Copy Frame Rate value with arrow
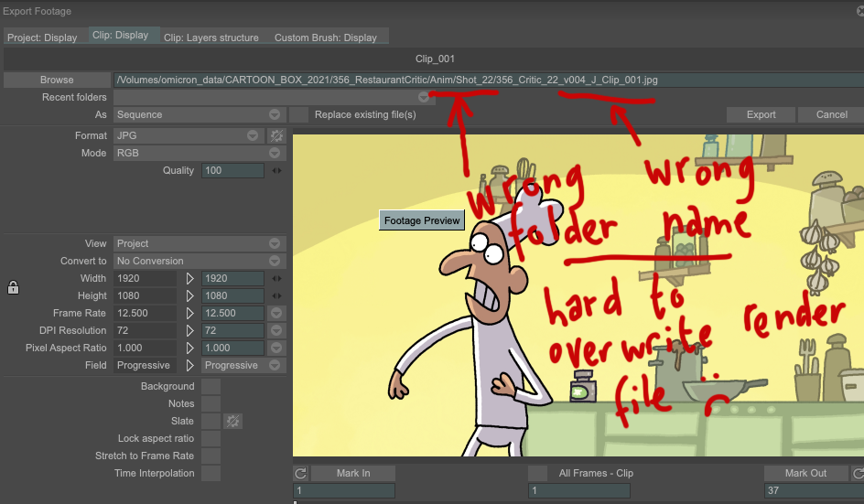 point(189,314)
